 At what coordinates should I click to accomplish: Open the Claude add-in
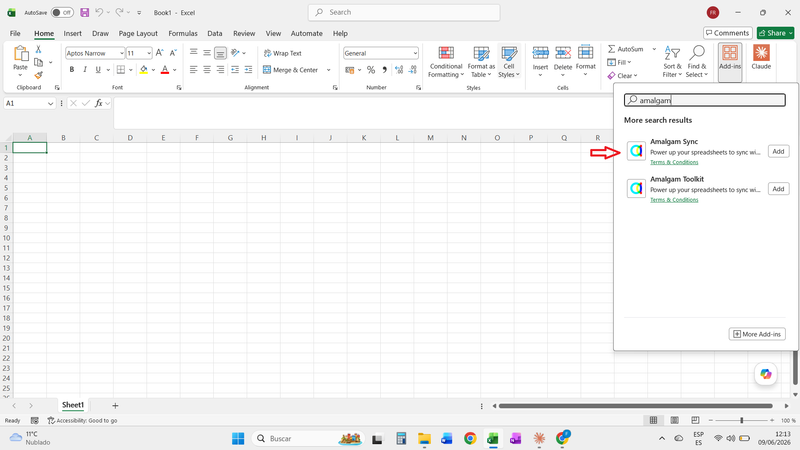coord(761,57)
